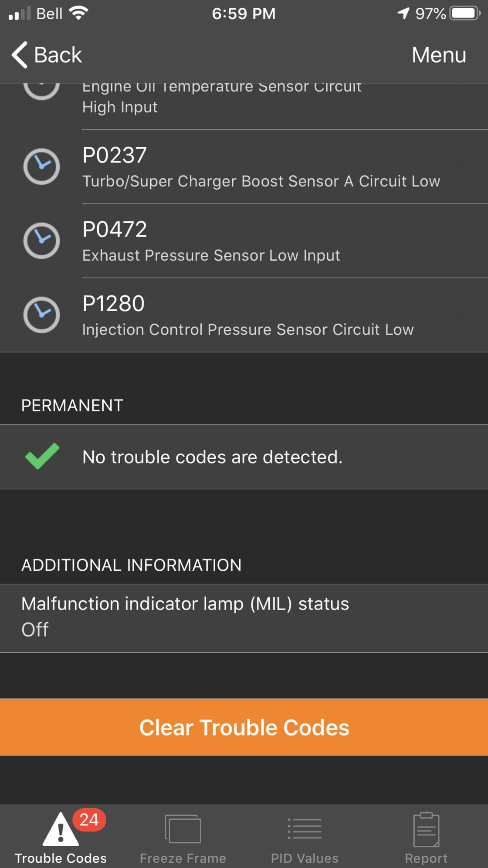Clear Trouble Codes with orange button
Screen dimensions: 488x868
pyautogui.click(x=244, y=727)
